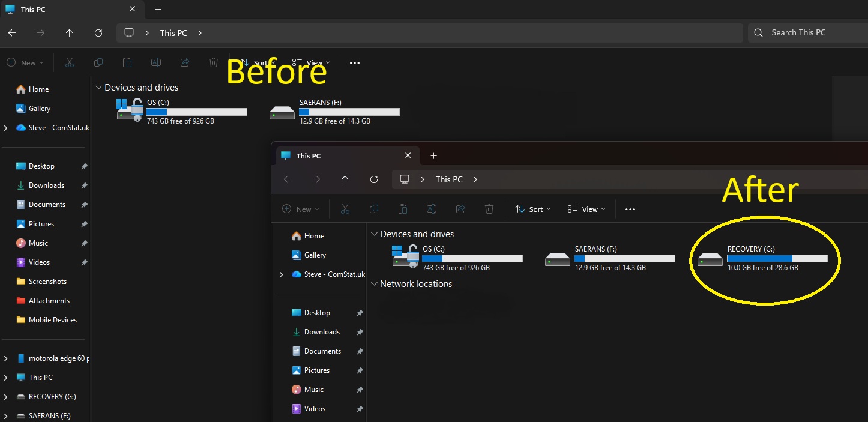Click Delete trash icon in front window
This screenshot has height=422, width=868.
coord(489,209)
